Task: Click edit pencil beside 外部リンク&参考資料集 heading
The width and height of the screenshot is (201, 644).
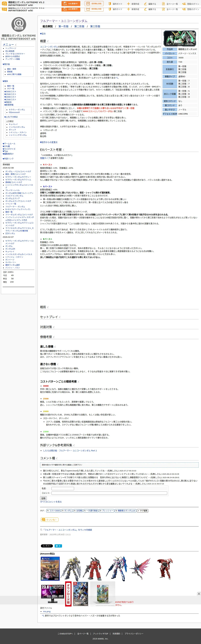Action: (x=74, y=445)
